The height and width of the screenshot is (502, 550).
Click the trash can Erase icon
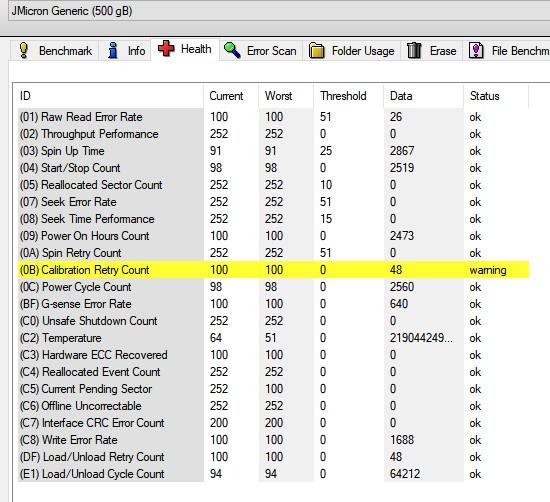click(414, 51)
